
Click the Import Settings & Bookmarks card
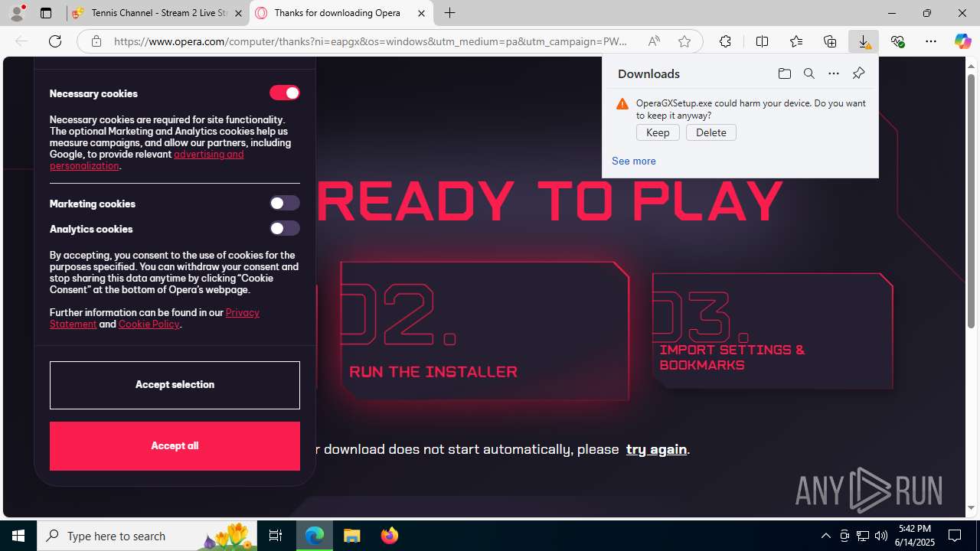click(773, 331)
